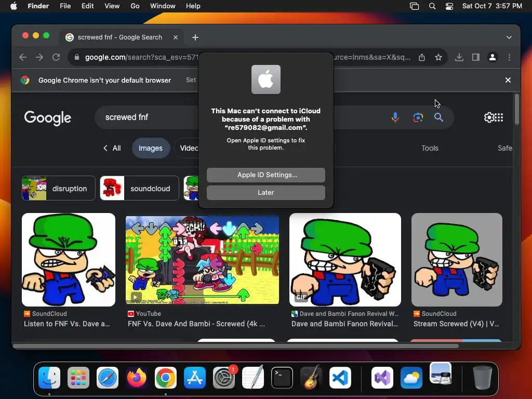Open Launchpad from the Dock

click(78, 378)
